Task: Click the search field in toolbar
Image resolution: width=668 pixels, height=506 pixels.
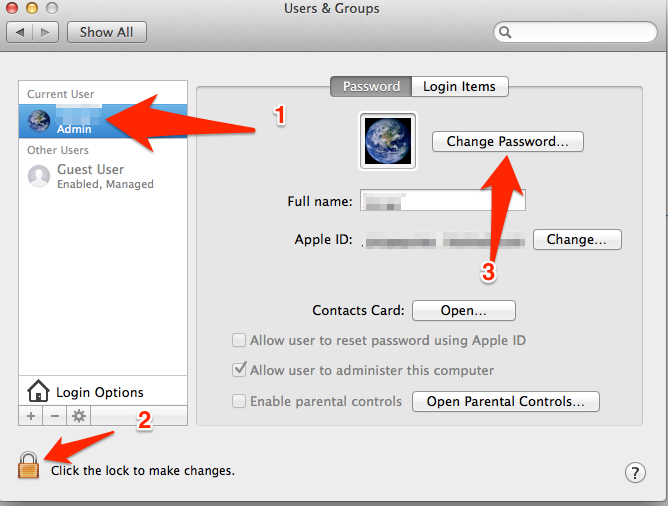Action: pyautogui.click(x=578, y=33)
